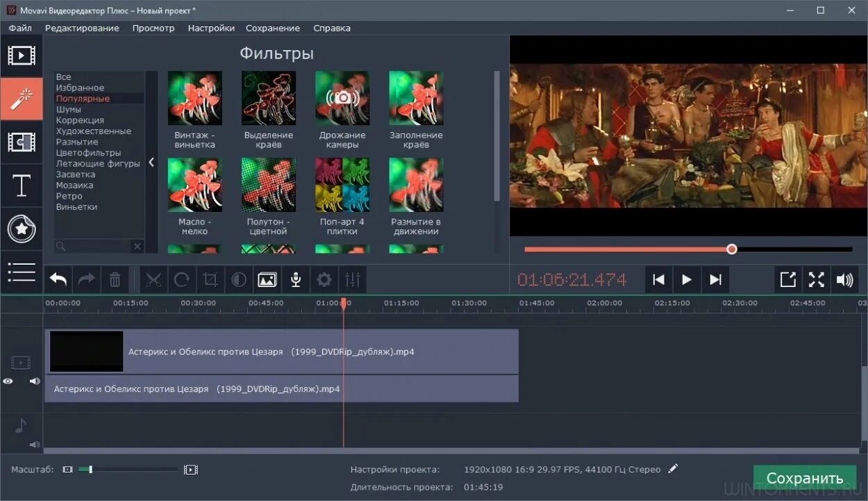
Task: Click the filters list vertical scrollbar
Action: click(496, 135)
